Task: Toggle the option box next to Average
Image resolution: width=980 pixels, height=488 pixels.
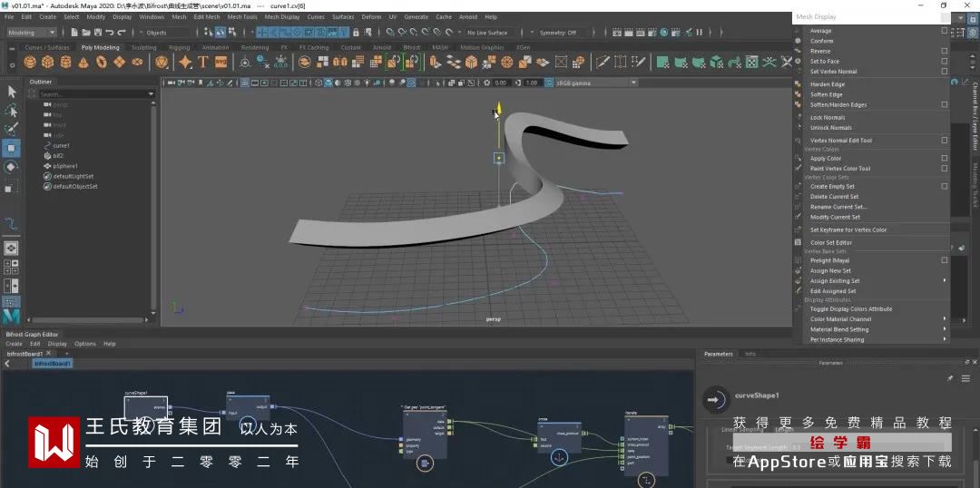Action: click(945, 31)
